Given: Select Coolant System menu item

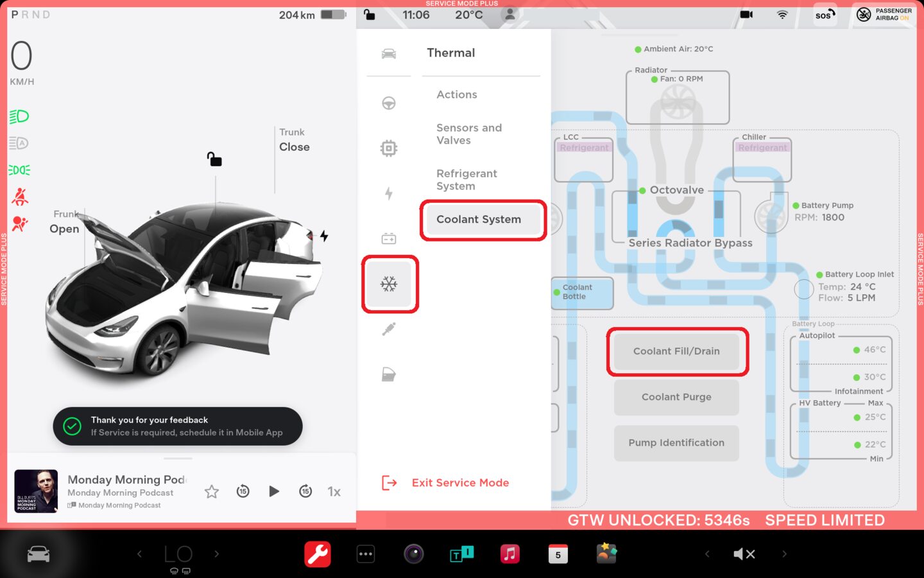Looking at the screenshot, I should tap(479, 220).
